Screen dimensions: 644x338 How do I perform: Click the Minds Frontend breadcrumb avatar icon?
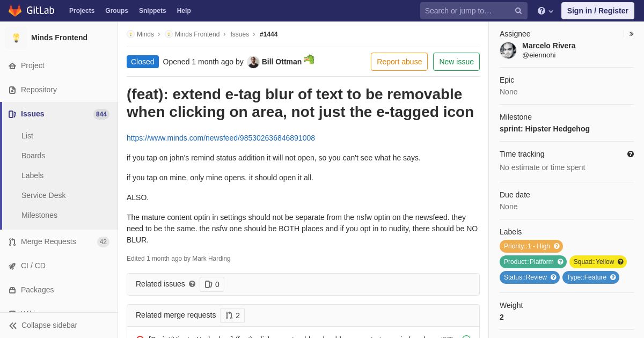click(x=169, y=34)
